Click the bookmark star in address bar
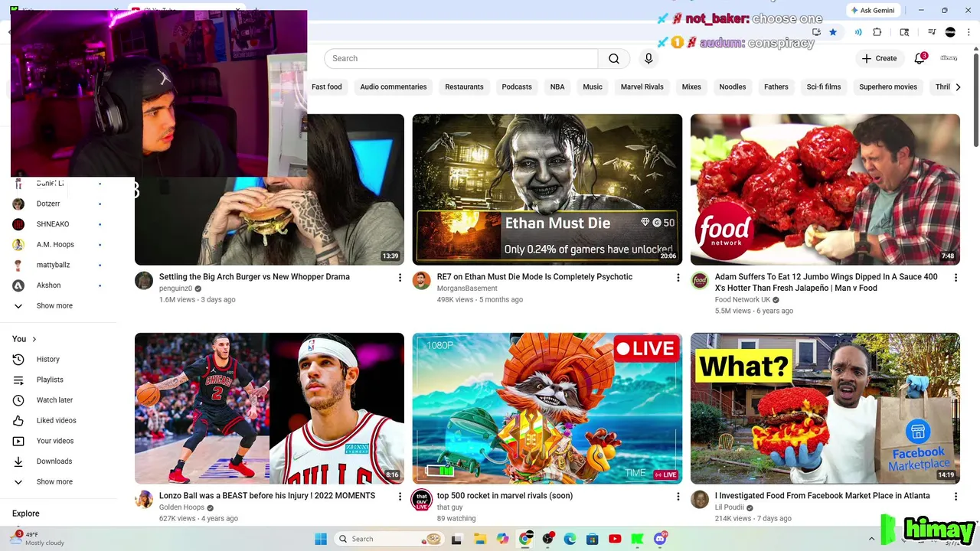 (833, 32)
